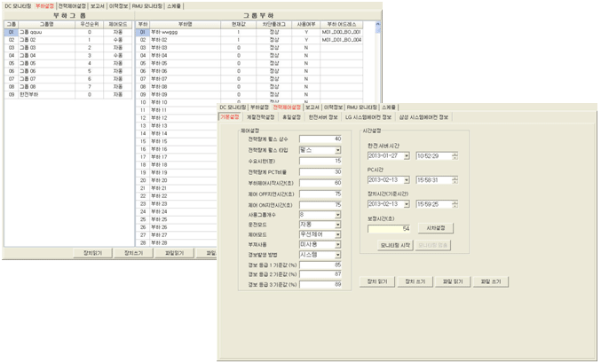Screen dimensions: 601x364
Task: Open the 부저사용 dropdown
Action: (x=337, y=245)
